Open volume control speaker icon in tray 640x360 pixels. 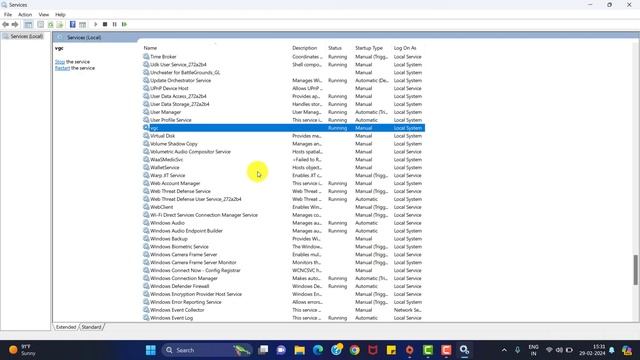click(x=559, y=350)
